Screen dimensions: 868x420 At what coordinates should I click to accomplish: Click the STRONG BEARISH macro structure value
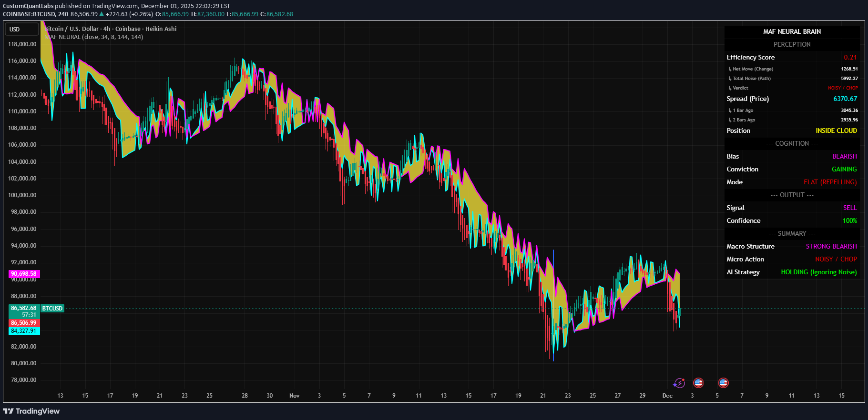click(831, 246)
